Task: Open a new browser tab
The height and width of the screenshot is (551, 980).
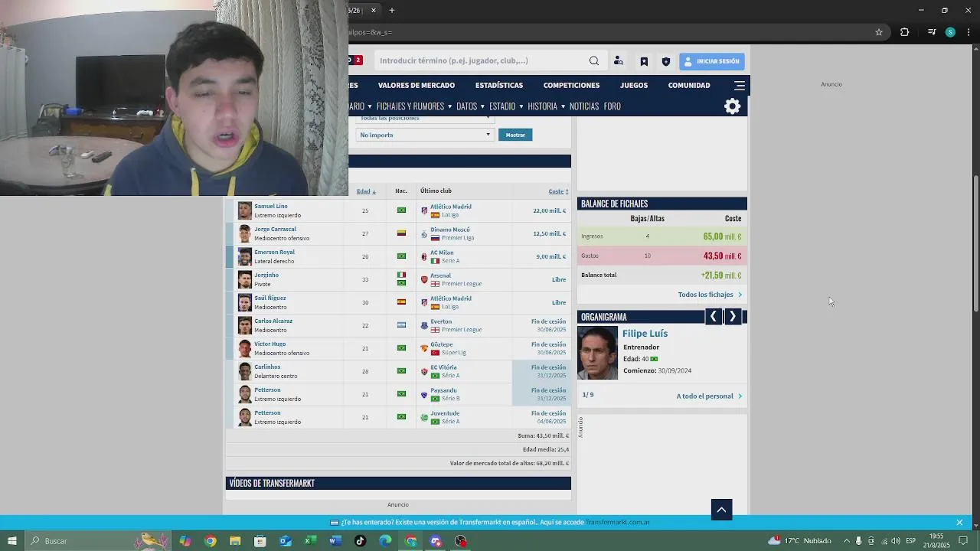Action: (392, 11)
